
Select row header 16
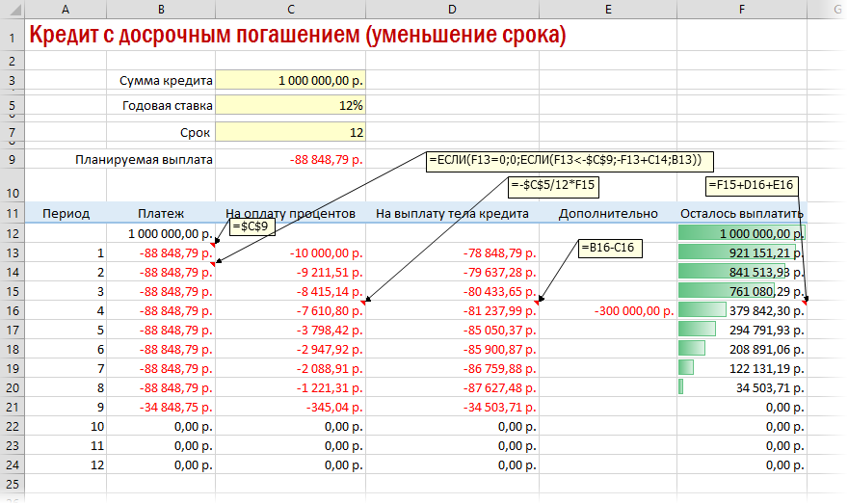click(x=12, y=310)
